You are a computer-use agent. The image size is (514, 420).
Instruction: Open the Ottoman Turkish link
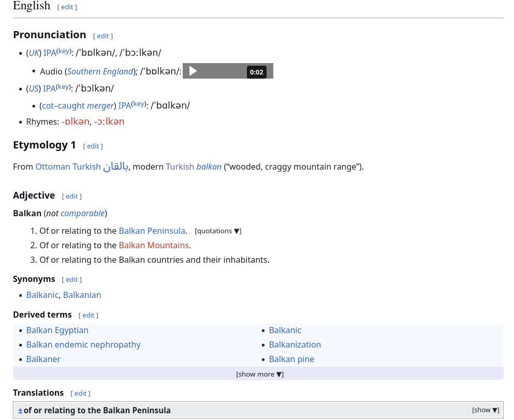click(x=68, y=167)
